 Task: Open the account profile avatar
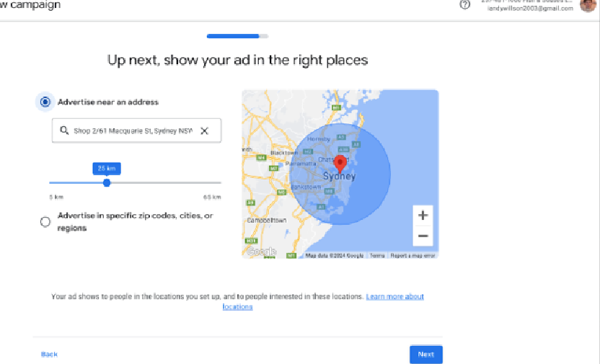587,5
